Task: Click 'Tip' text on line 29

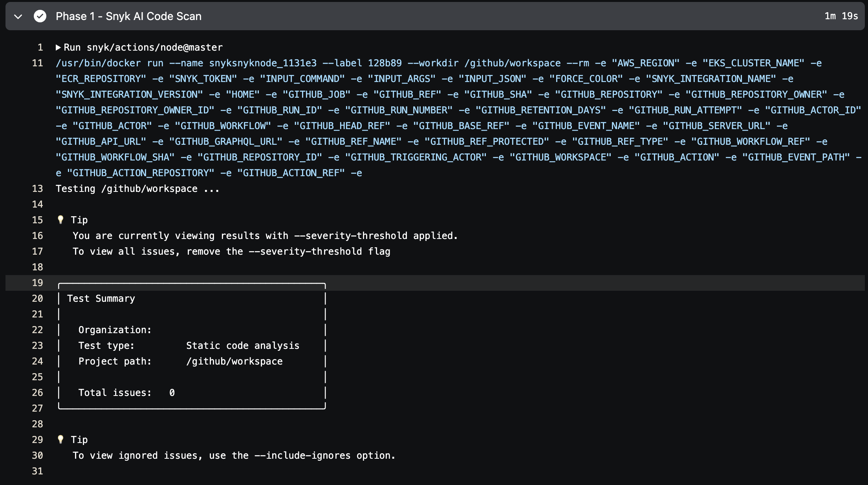Action: [x=79, y=440]
